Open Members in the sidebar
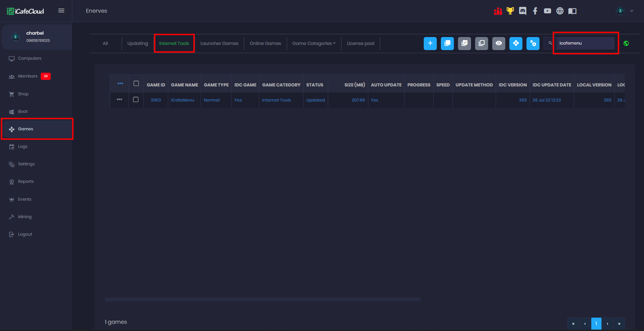 tap(36, 76)
